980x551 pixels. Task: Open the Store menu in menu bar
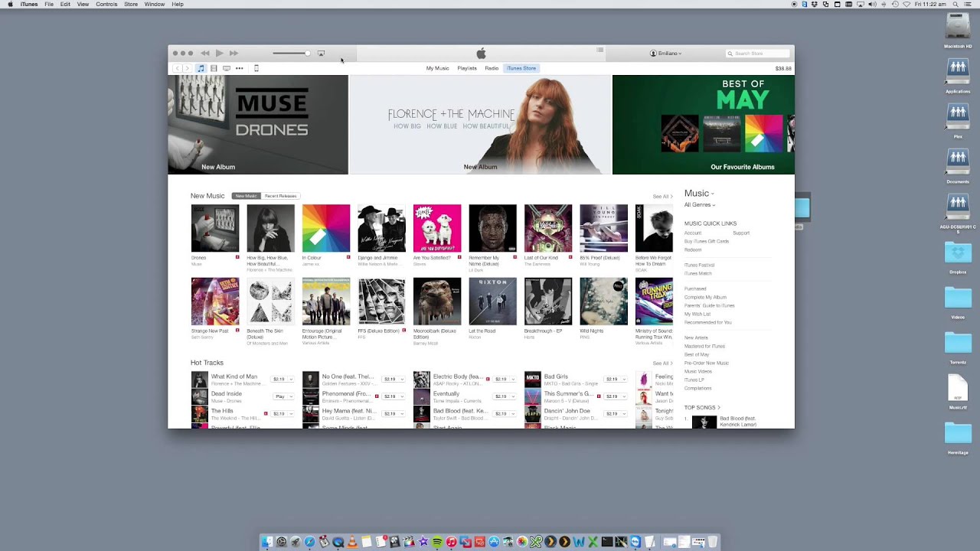131,5
